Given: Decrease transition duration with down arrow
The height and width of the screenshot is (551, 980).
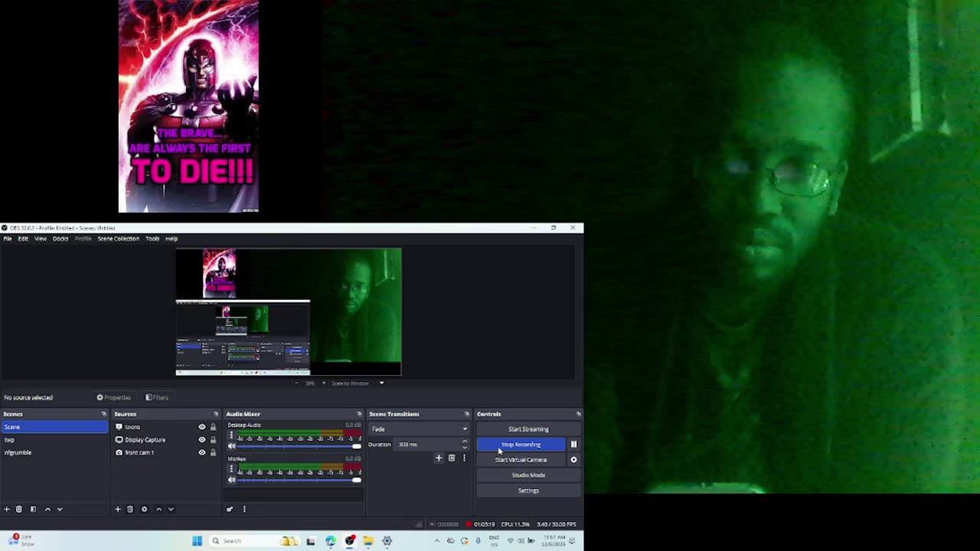Looking at the screenshot, I should pos(464,447).
